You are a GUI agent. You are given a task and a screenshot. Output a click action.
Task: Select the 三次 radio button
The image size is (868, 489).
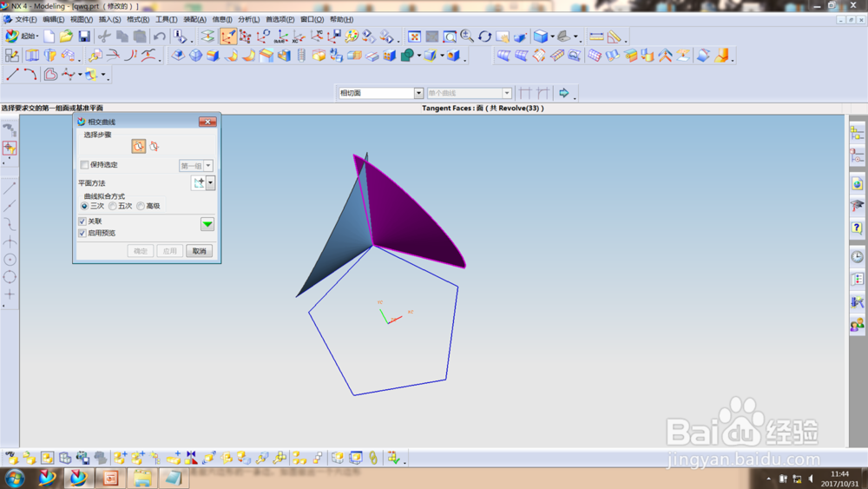[85, 206]
